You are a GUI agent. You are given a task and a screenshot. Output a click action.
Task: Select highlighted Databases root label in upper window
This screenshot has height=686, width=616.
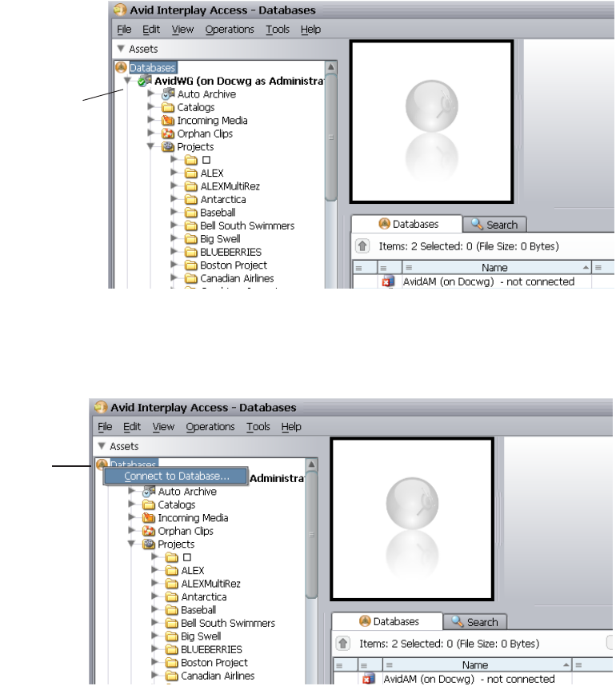(153, 67)
